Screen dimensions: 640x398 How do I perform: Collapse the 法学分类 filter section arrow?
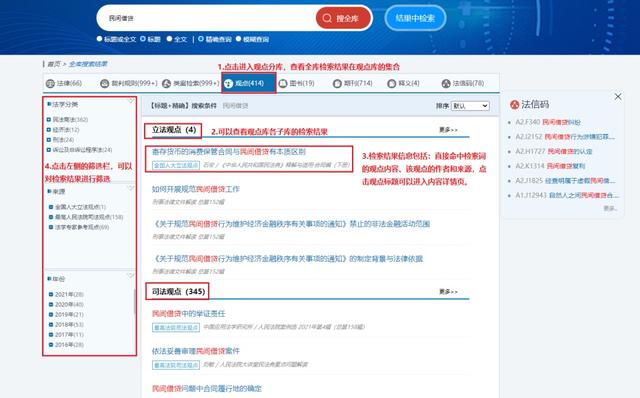pos(131,101)
